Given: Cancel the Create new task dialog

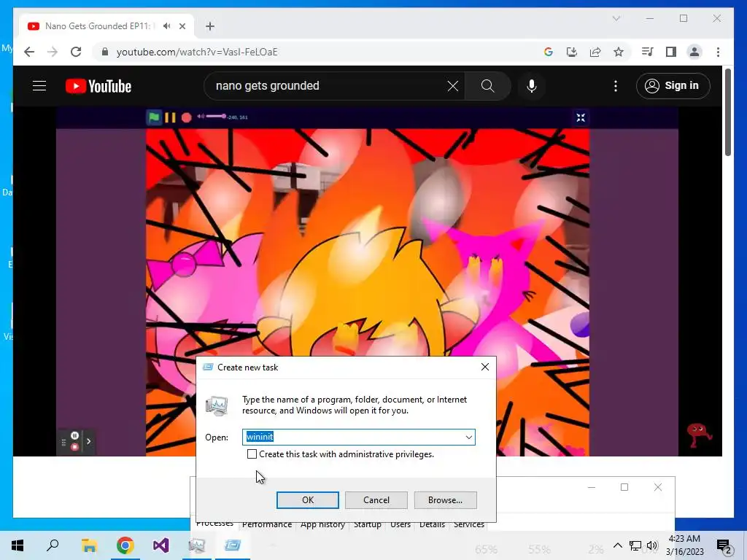Looking at the screenshot, I should 376,500.
